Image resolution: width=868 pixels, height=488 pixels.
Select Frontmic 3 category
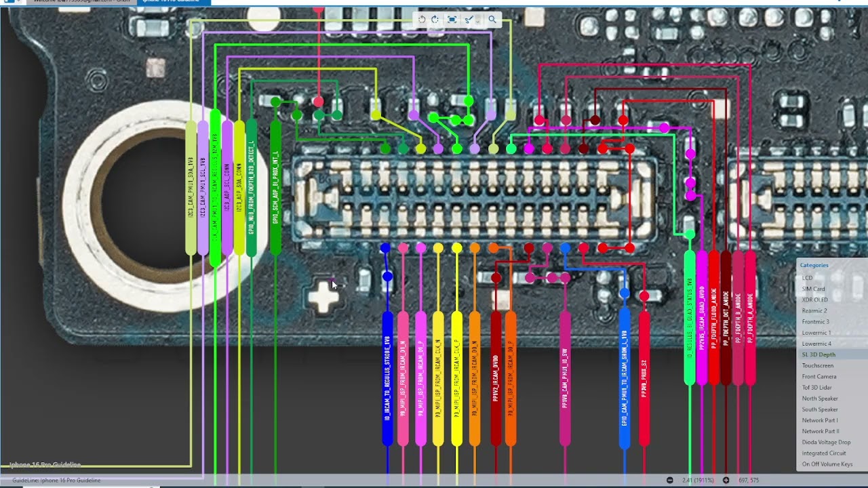click(x=816, y=322)
